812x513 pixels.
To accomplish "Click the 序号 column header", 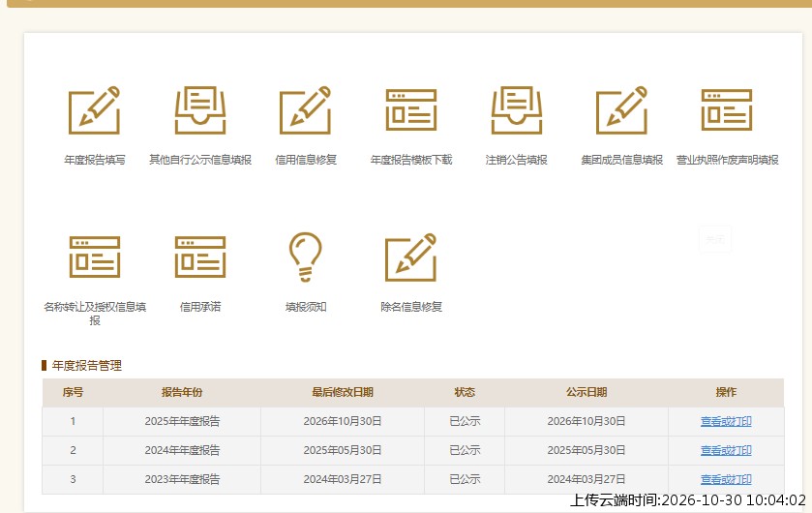I will coord(73,392).
